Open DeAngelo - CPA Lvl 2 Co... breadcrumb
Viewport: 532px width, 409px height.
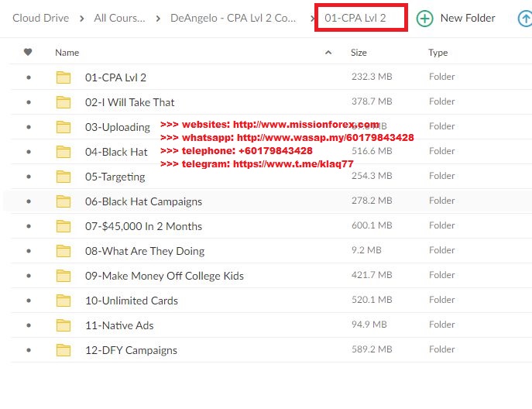[x=233, y=18]
